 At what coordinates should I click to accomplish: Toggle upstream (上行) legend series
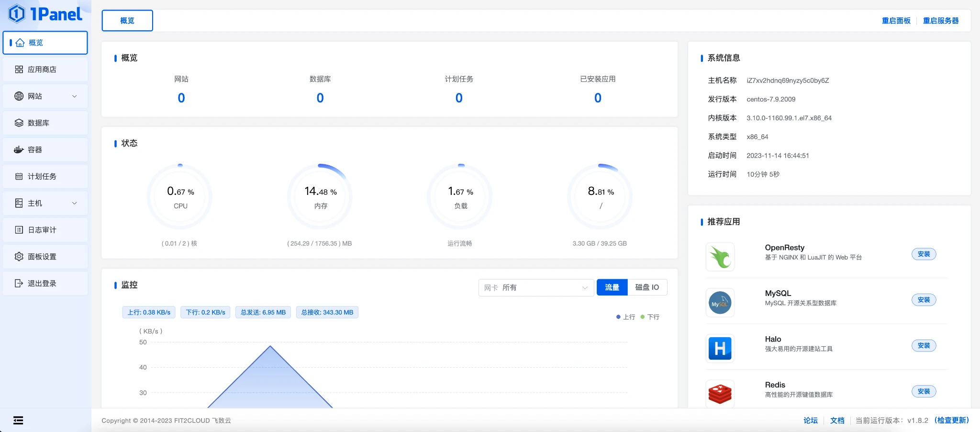[x=626, y=317]
